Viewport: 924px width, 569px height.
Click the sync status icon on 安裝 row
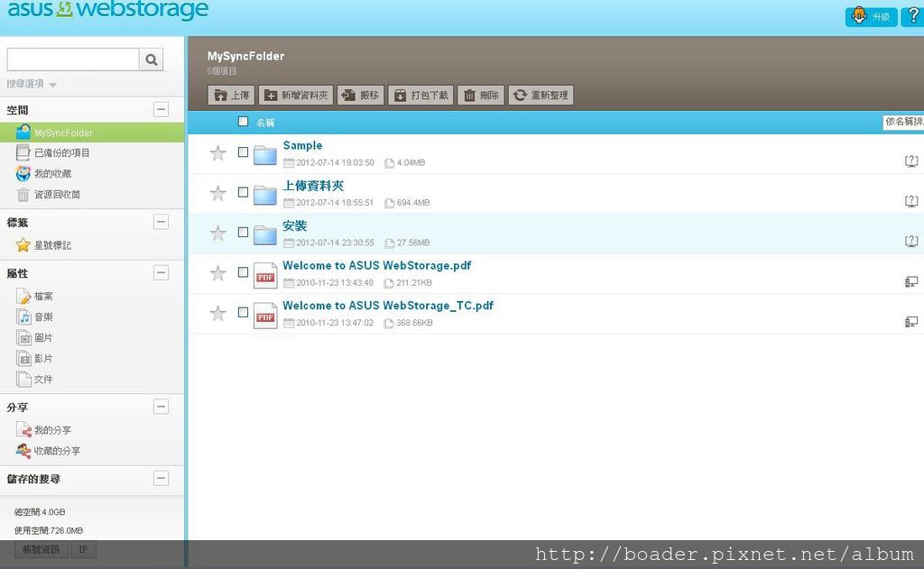point(911,241)
